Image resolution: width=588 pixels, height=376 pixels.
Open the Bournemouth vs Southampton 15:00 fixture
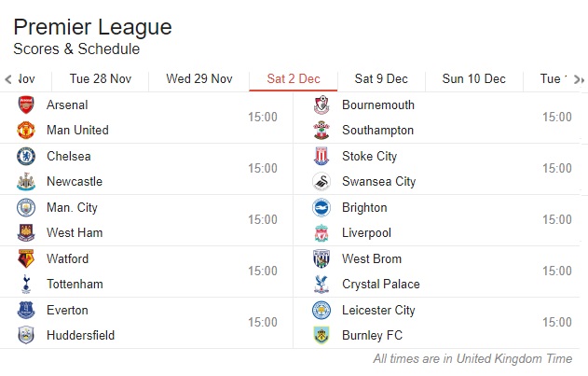[437, 118]
